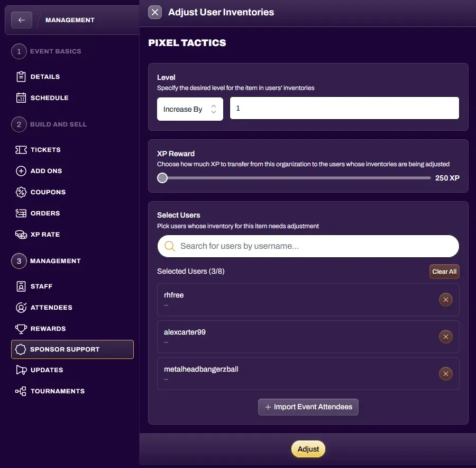Click the Tournaments bracket icon
Image resolution: width=476 pixels, height=468 pixels.
21,391
